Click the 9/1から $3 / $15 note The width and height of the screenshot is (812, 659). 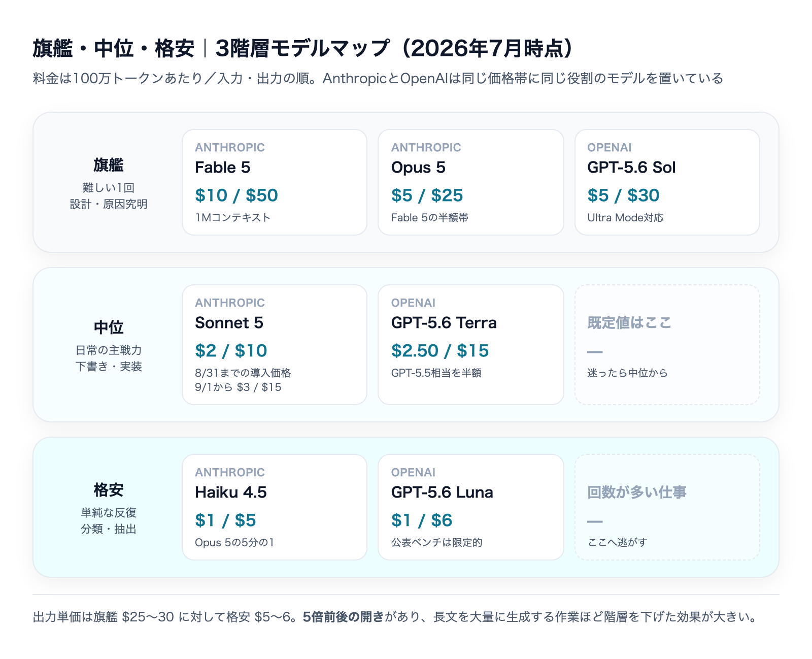pos(239,387)
